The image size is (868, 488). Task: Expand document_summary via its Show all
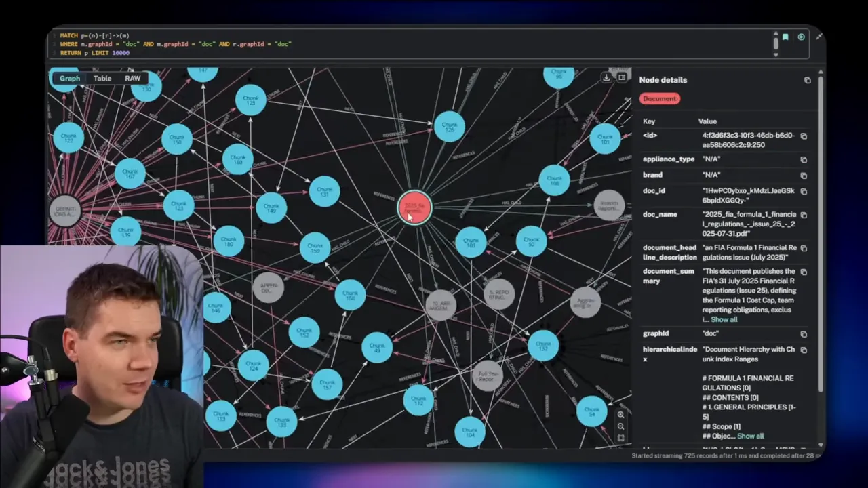pos(724,319)
